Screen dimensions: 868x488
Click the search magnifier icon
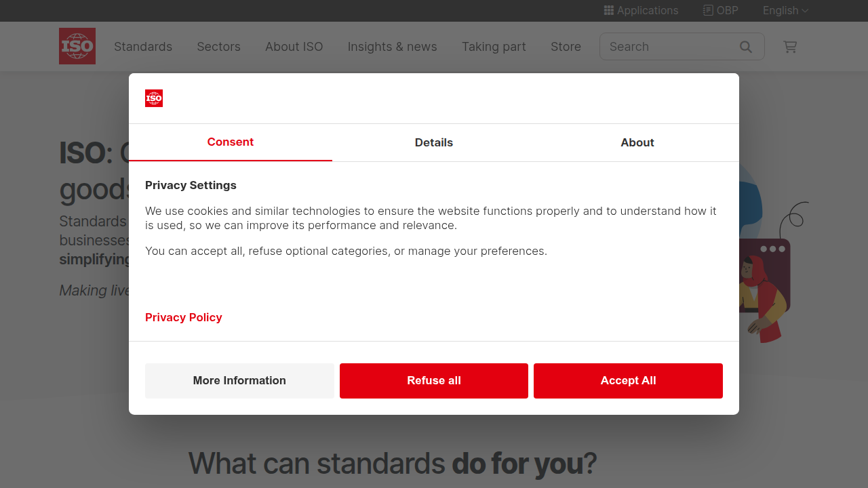(x=746, y=47)
